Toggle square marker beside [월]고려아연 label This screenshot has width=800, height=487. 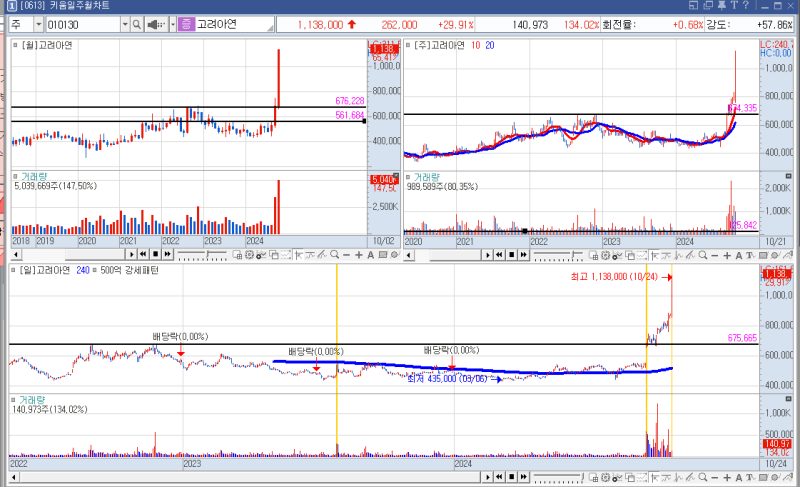pos(15,45)
